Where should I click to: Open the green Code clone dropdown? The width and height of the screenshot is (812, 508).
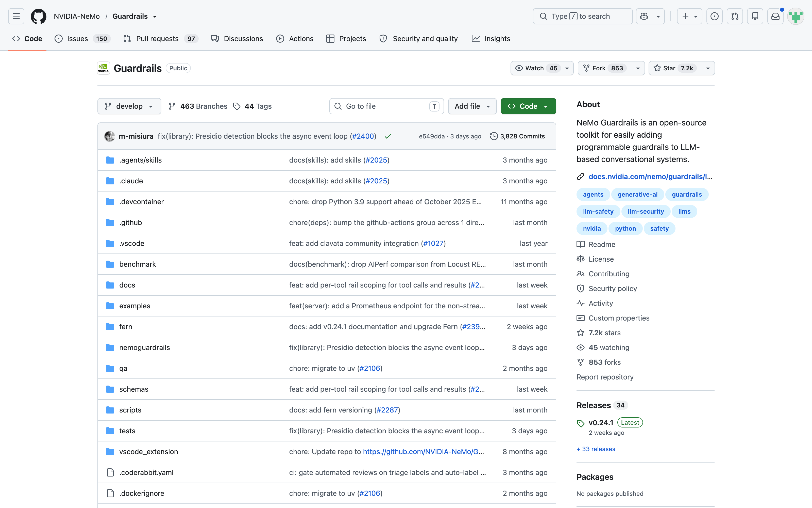528,106
